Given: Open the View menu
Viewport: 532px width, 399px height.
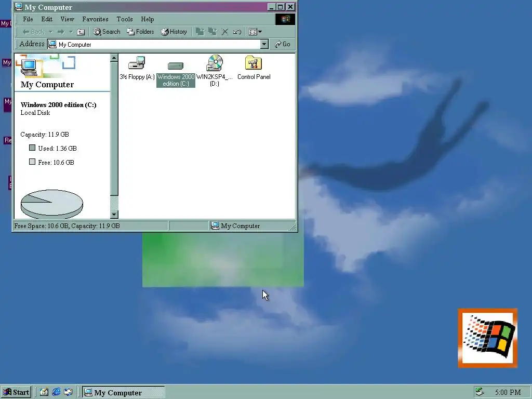Looking at the screenshot, I should 67,19.
